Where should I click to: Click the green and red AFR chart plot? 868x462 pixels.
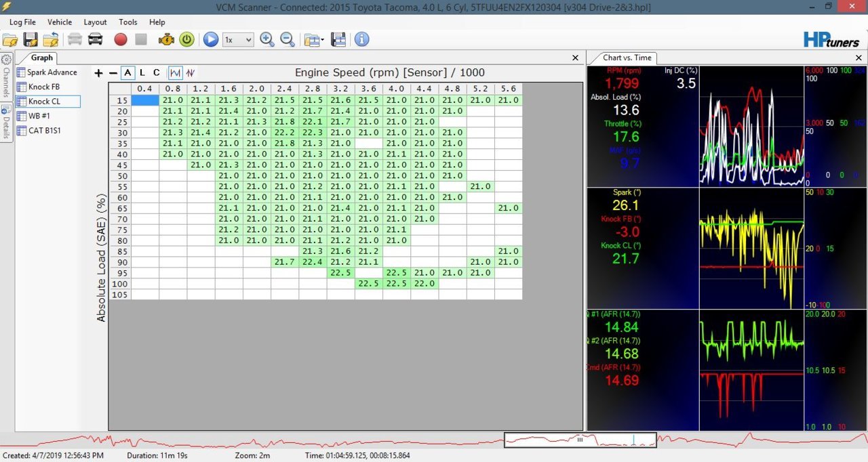(x=752, y=370)
